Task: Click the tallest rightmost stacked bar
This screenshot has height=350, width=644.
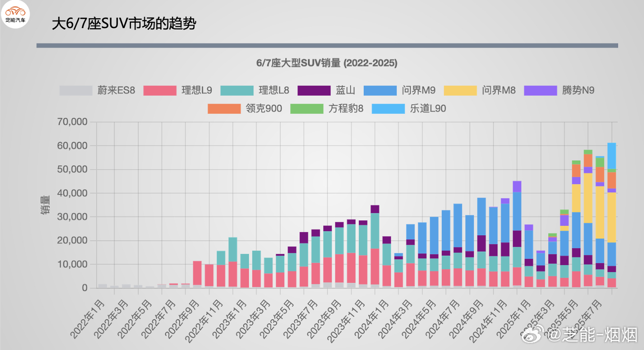Action: pyautogui.click(x=612, y=216)
